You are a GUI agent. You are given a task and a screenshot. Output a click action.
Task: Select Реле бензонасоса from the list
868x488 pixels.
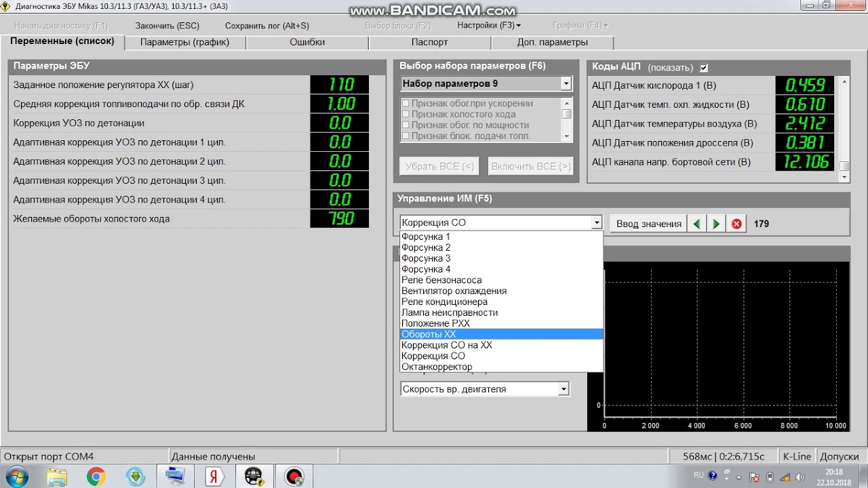click(x=501, y=280)
